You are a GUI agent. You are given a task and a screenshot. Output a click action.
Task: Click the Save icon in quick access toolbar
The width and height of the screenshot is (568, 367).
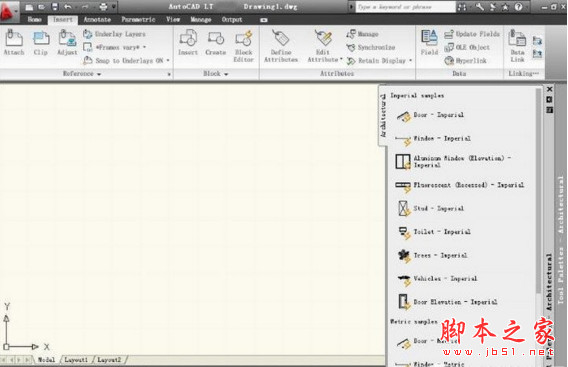point(54,7)
